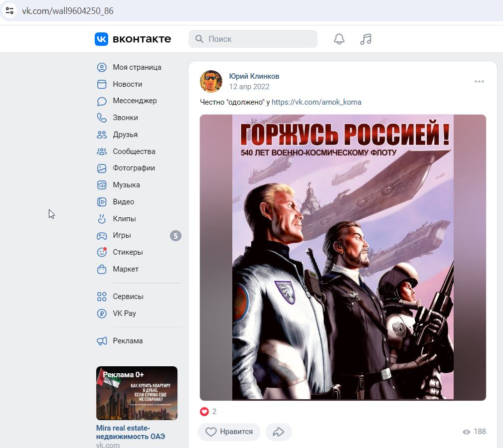Open Друзья menu item
Screen dimensions: 503x448
point(125,135)
